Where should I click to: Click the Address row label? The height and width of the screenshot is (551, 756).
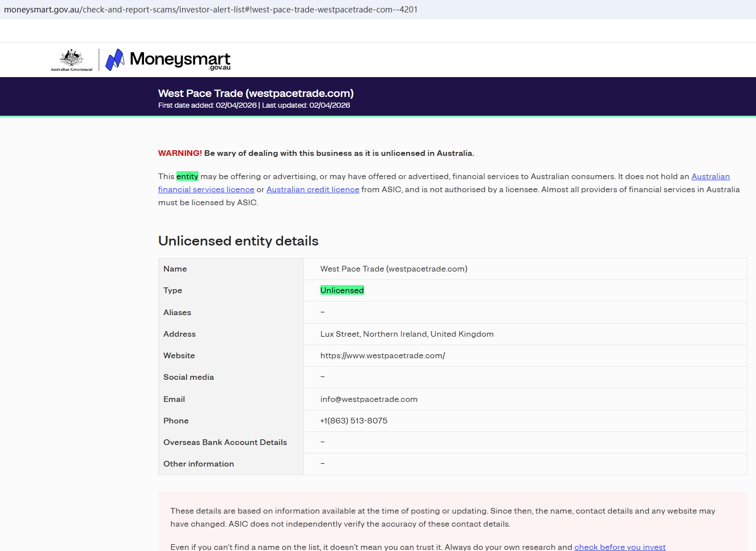coord(180,334)
